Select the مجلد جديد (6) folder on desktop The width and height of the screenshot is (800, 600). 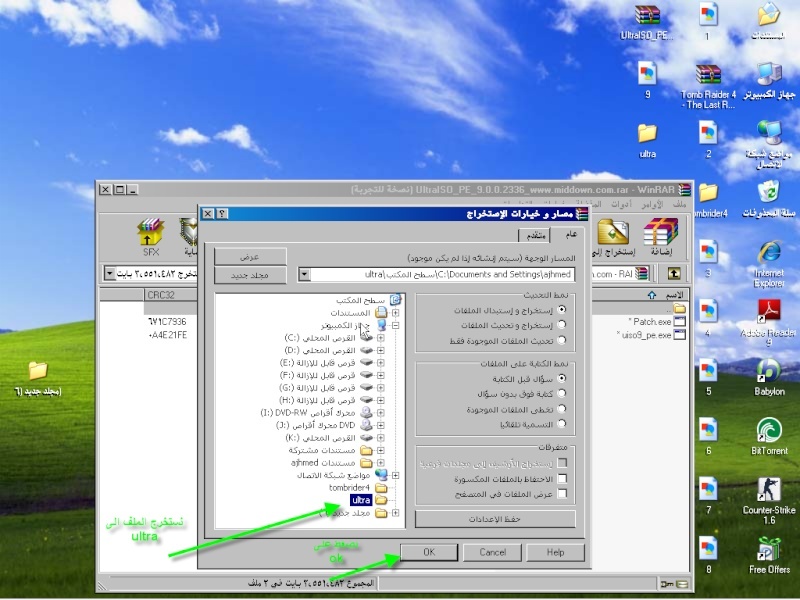tap(38, 379)
